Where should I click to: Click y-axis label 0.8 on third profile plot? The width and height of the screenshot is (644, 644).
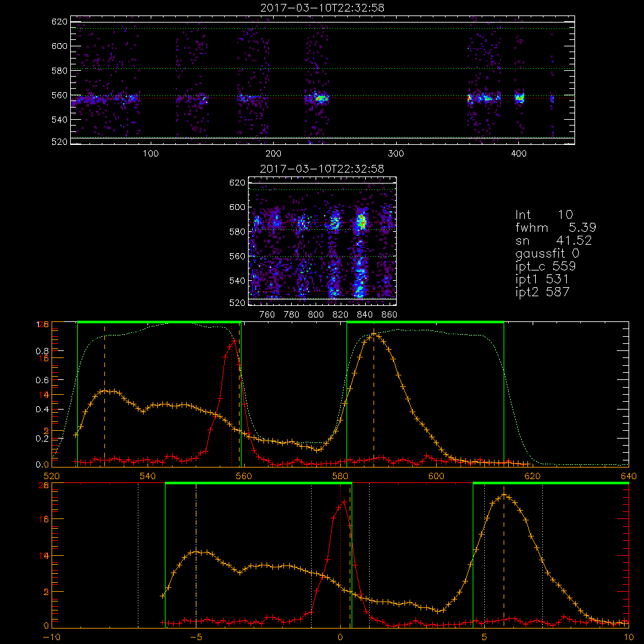click(x=42, y=351)
